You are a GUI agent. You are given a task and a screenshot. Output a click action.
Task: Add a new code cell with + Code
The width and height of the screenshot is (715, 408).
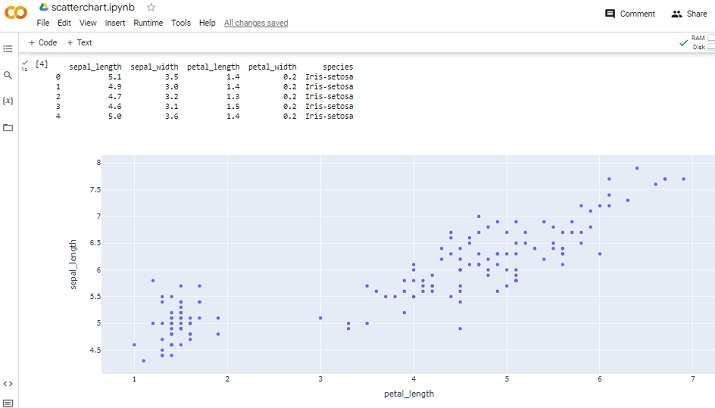(x=42, y=43)
